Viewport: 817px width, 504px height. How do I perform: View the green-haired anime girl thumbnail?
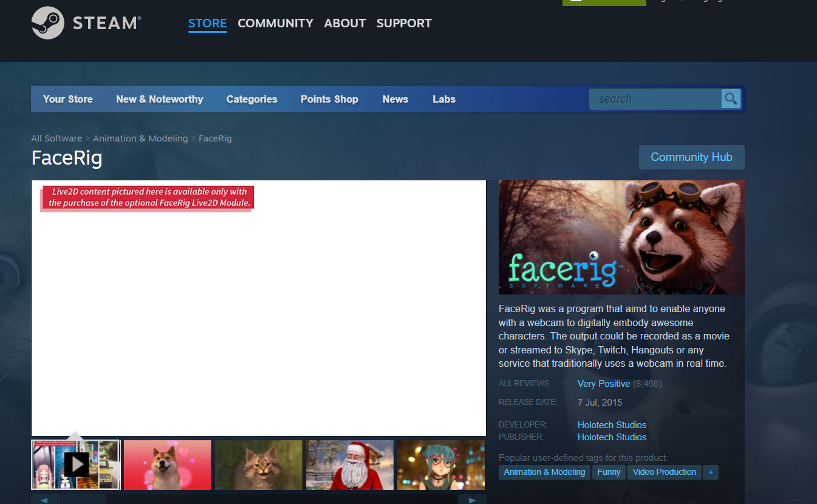441,465
